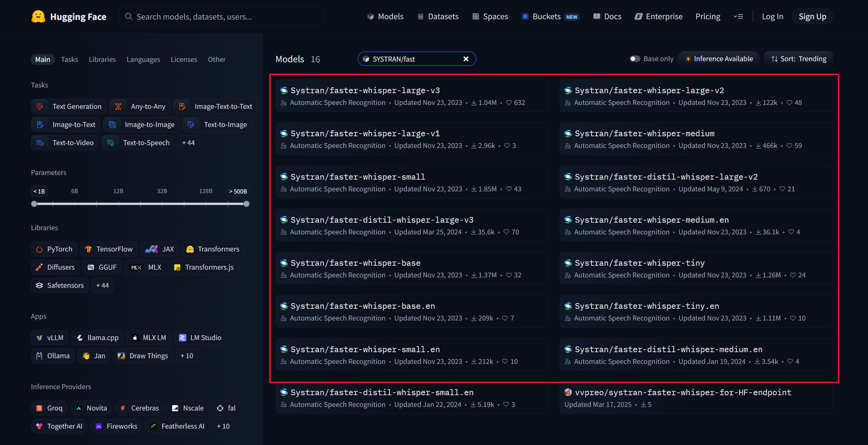This screenshot has height=445, width=868.
Task: Open the Datasets navigation link
Action: [438, 16]
